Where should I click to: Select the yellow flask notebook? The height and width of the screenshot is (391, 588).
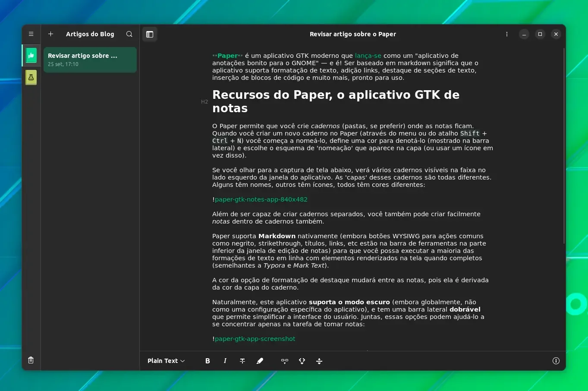31,78
